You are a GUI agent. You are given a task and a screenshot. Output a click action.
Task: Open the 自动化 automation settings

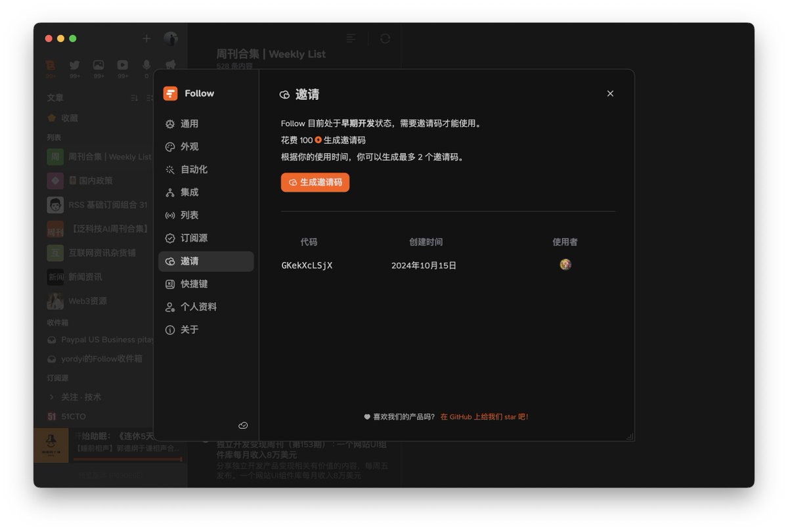click(x=206, y=169)
